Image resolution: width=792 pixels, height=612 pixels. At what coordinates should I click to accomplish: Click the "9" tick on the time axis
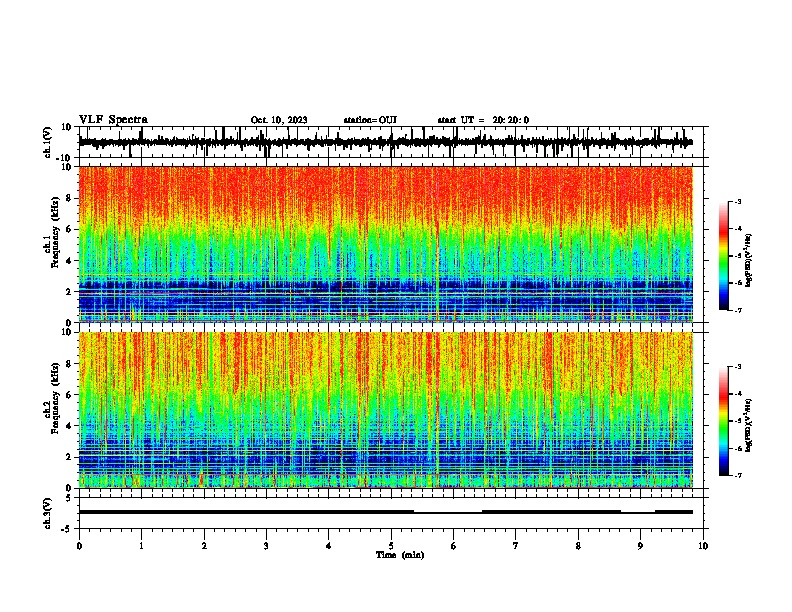point(640,546)
